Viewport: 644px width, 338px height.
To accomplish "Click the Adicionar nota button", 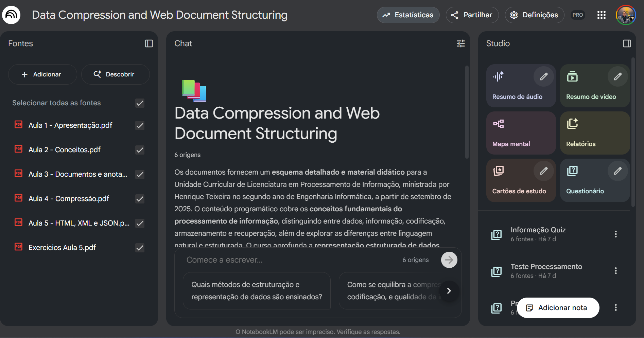I will tap(558, 308).
